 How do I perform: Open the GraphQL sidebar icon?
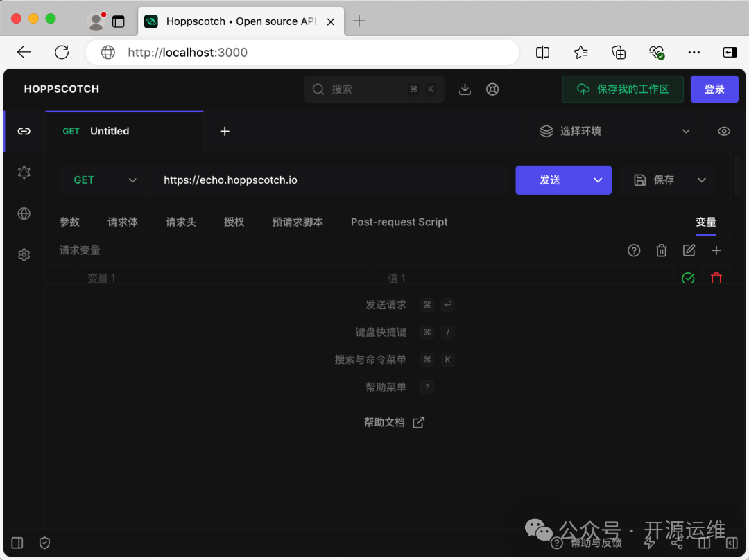24,173
